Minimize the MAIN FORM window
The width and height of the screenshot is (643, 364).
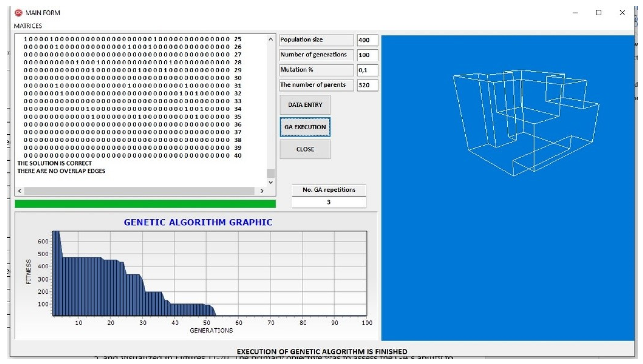(575, 13)
